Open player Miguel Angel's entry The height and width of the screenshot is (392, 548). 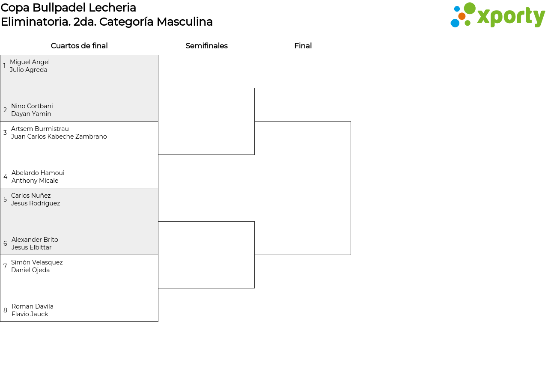(30, 62)
